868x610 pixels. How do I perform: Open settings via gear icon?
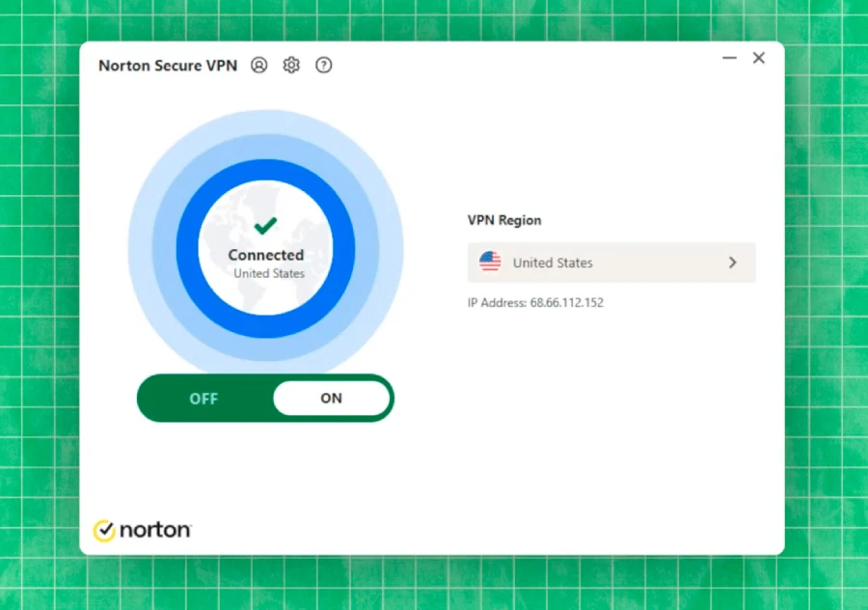291,66
